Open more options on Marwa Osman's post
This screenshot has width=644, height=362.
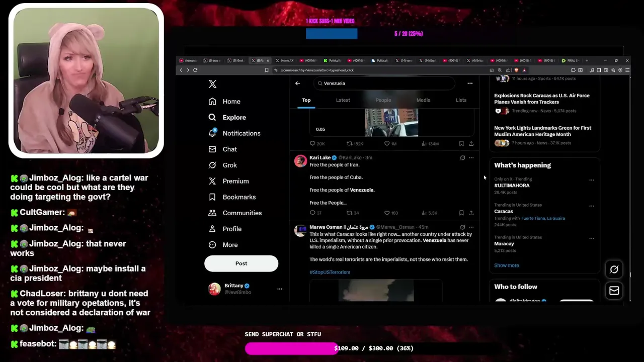471,227
